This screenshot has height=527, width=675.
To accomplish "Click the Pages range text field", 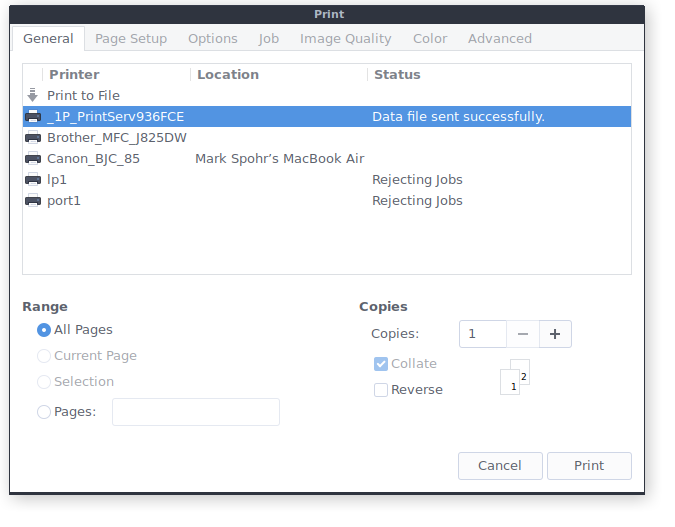I will (x=196, y=412).
